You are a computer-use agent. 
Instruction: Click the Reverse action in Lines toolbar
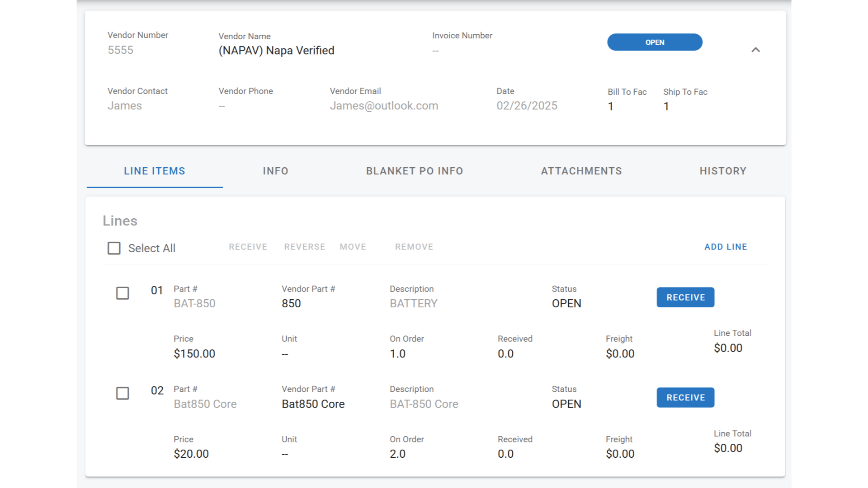click(x=304, y=247)
